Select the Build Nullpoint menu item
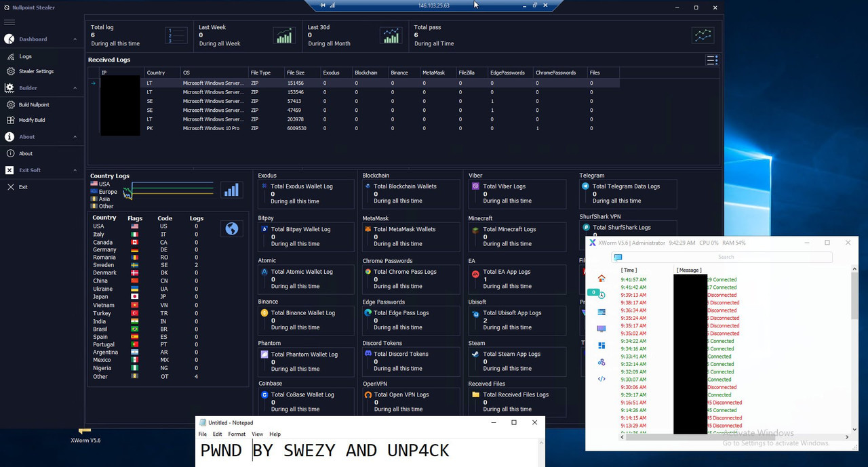868x467 pixels. pos(34,105)
